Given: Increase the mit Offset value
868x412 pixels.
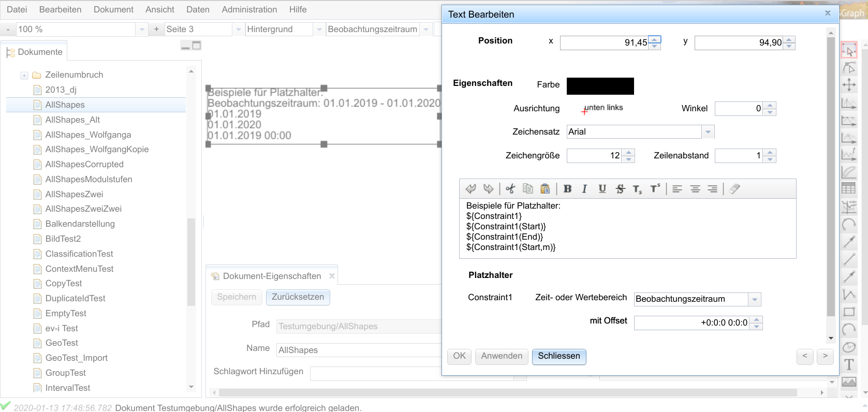Looking at the screenshot, I should click(x=757, y=320).
